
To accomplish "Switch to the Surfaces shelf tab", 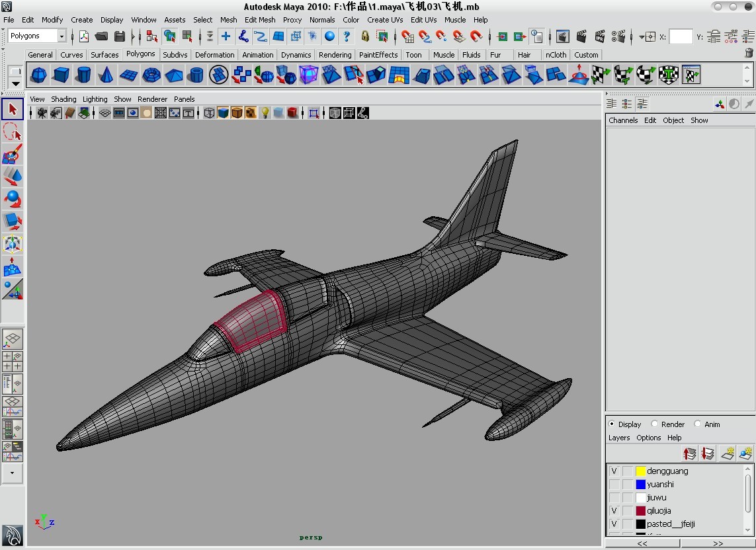I will (105, 55).
